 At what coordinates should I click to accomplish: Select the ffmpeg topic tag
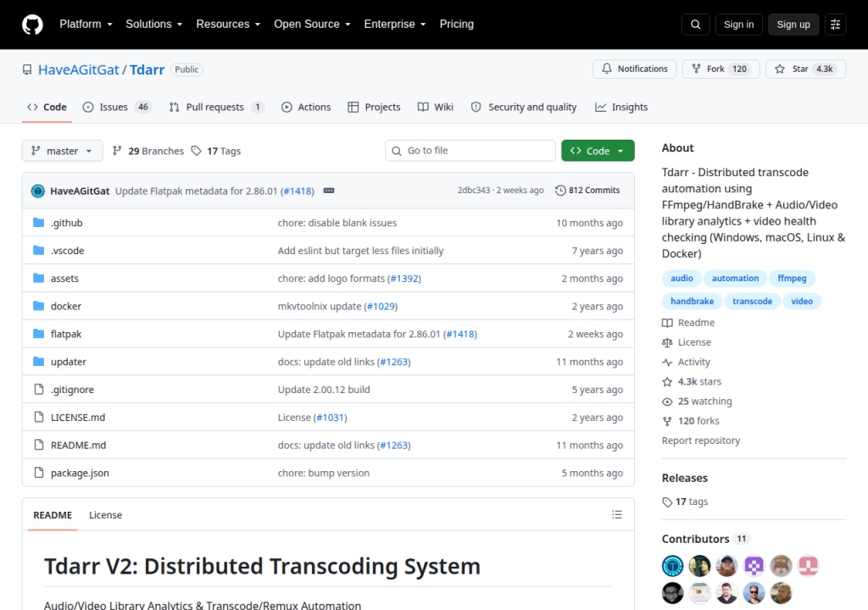pyautogui.click(x=793, y=279)
